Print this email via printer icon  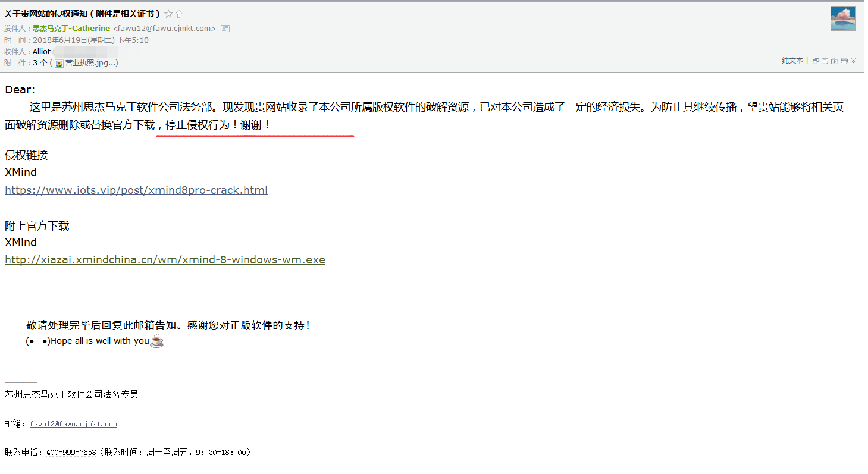pyautogui.click(x=844, y=61)
